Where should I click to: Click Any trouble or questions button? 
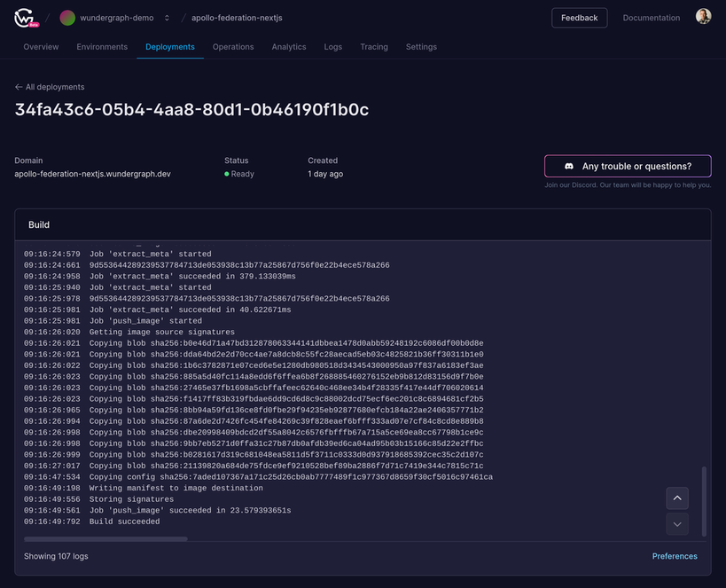(x=628, y=167)
